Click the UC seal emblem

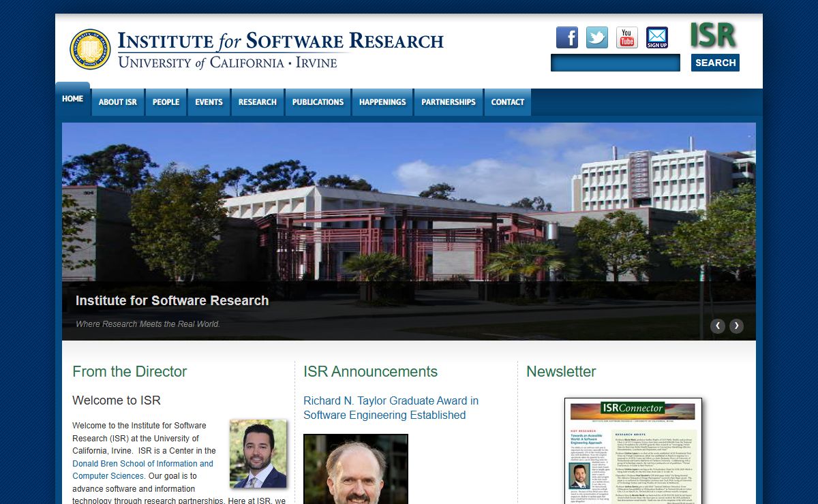point(90,49)
